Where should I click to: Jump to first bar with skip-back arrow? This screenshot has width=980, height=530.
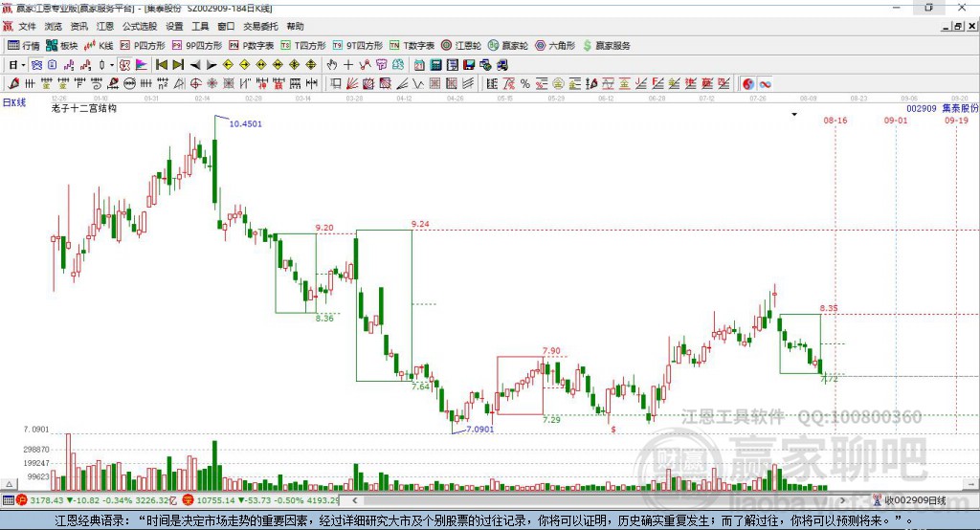(162, 65)
